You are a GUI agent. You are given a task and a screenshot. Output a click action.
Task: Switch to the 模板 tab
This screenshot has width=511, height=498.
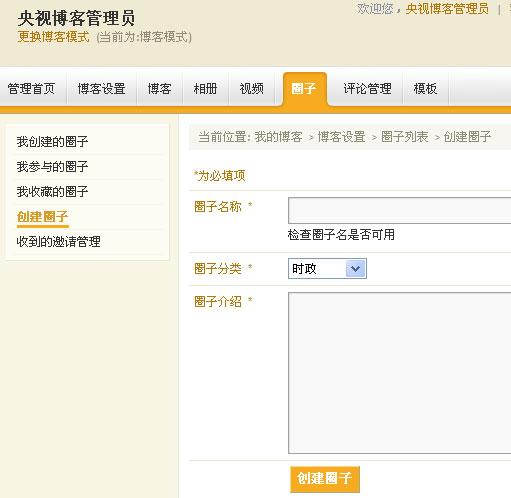click(x=425, y=89)
